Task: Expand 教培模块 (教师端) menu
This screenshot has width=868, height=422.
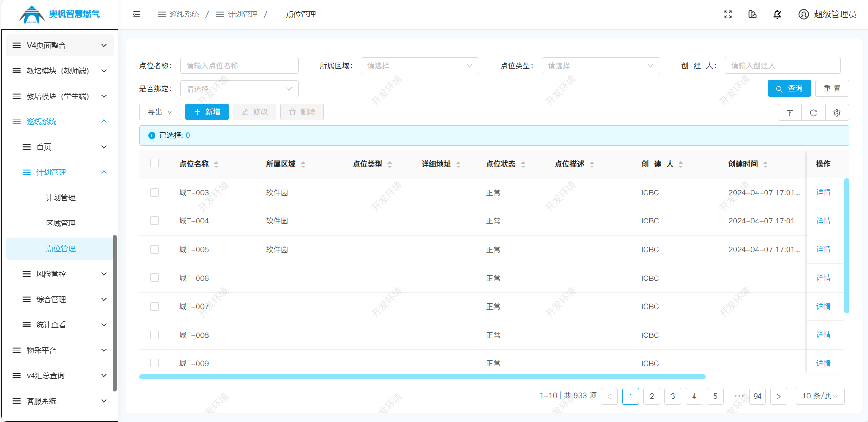Action: (x=59, y=71)
